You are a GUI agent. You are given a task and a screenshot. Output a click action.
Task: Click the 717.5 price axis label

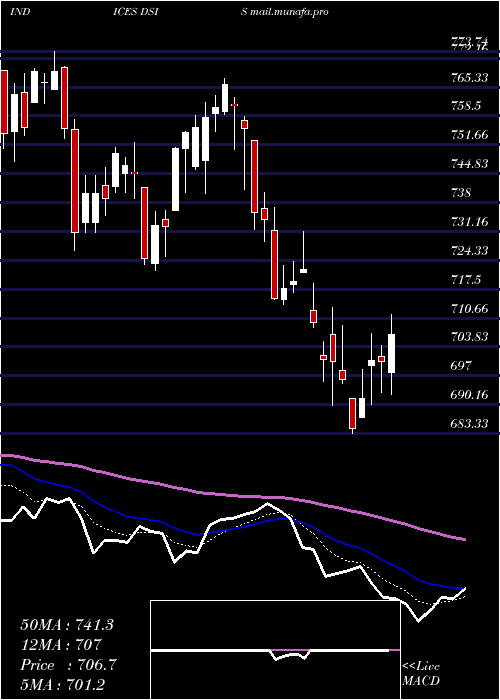pyautogui.click(x=466, y=279)
